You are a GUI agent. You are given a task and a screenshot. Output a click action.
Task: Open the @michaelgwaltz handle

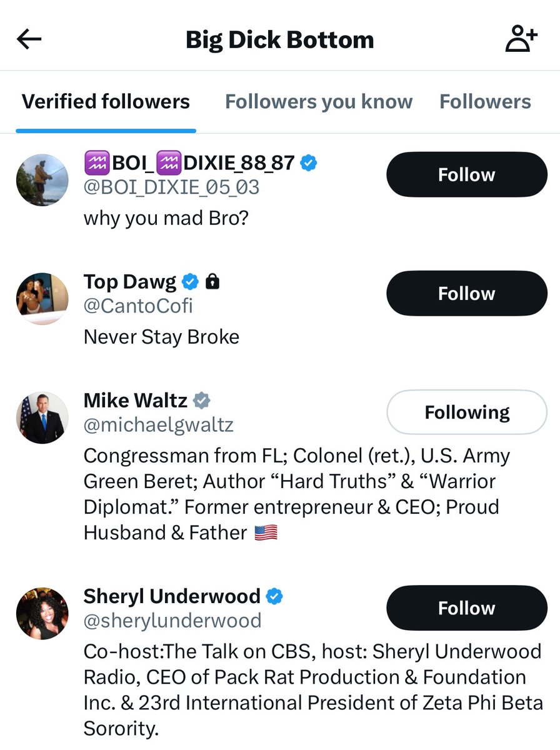coord(158,426)
